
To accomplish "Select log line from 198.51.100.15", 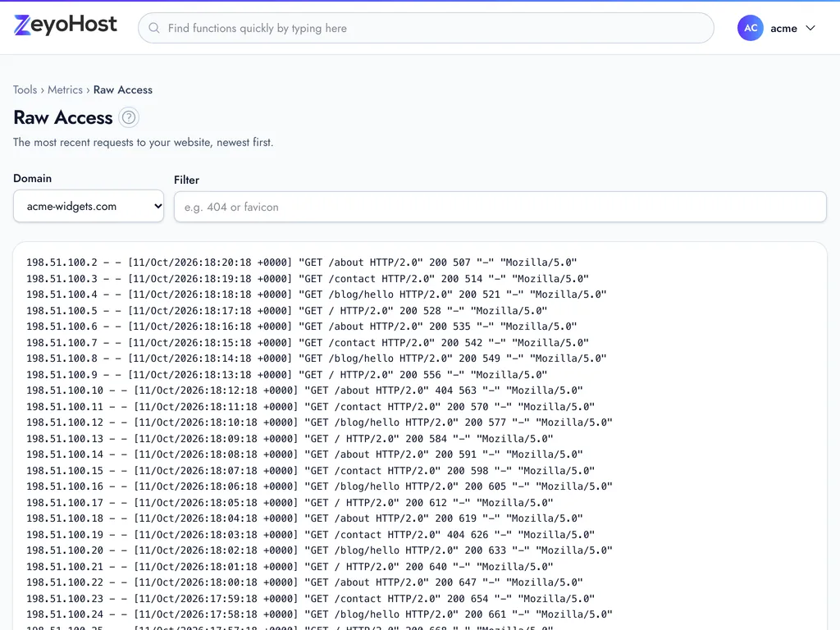I will (x=311, y=470).
